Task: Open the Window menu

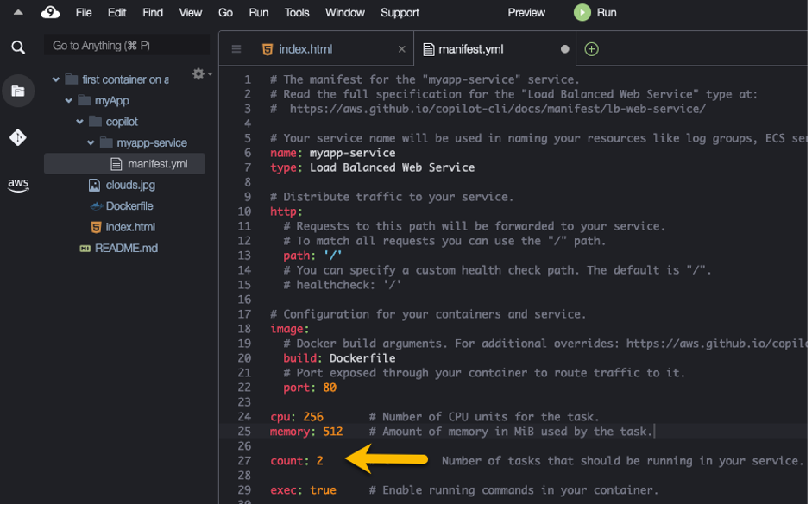Action: [345, 12]
